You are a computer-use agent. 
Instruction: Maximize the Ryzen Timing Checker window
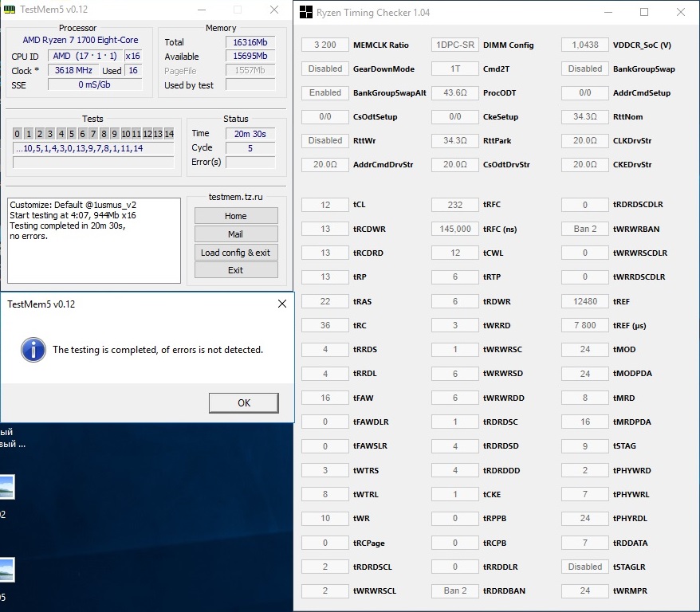644,12
